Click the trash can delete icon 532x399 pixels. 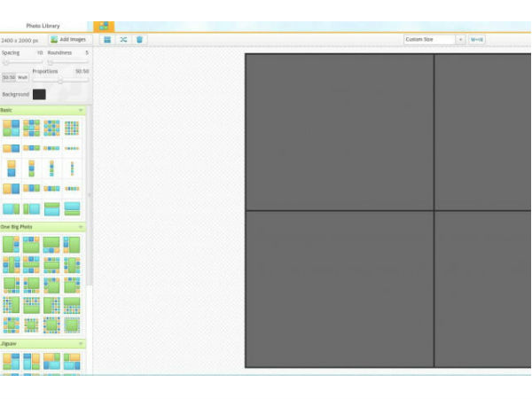click(139, 40)
